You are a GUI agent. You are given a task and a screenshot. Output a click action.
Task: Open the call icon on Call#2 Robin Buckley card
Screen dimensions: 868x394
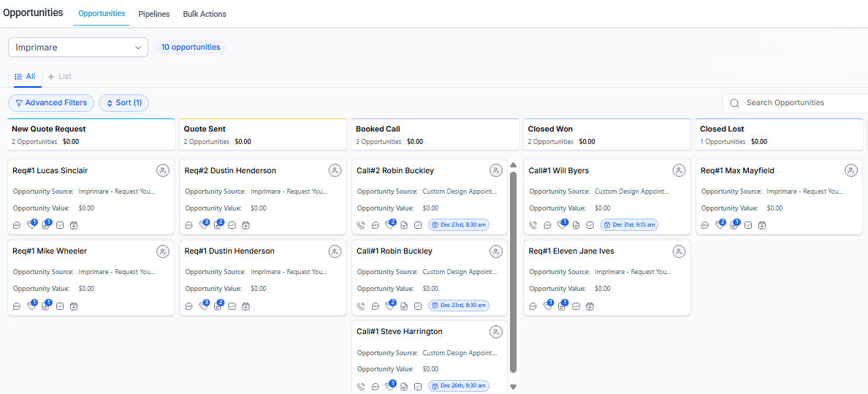coord(361,225)
